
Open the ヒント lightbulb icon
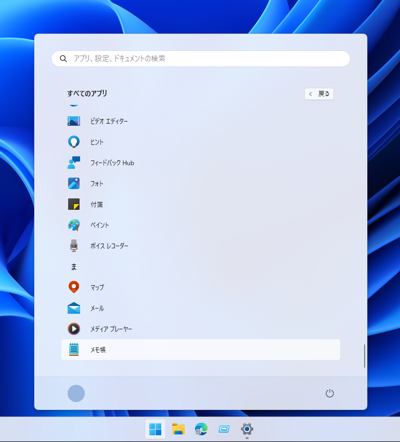[x=74, y=142]
